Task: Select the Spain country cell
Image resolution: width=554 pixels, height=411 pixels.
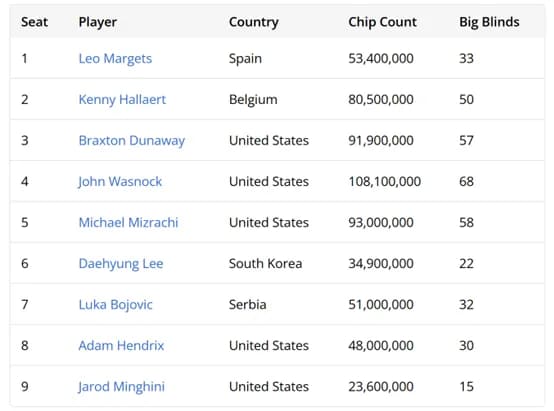Action: tap(245, 59)
